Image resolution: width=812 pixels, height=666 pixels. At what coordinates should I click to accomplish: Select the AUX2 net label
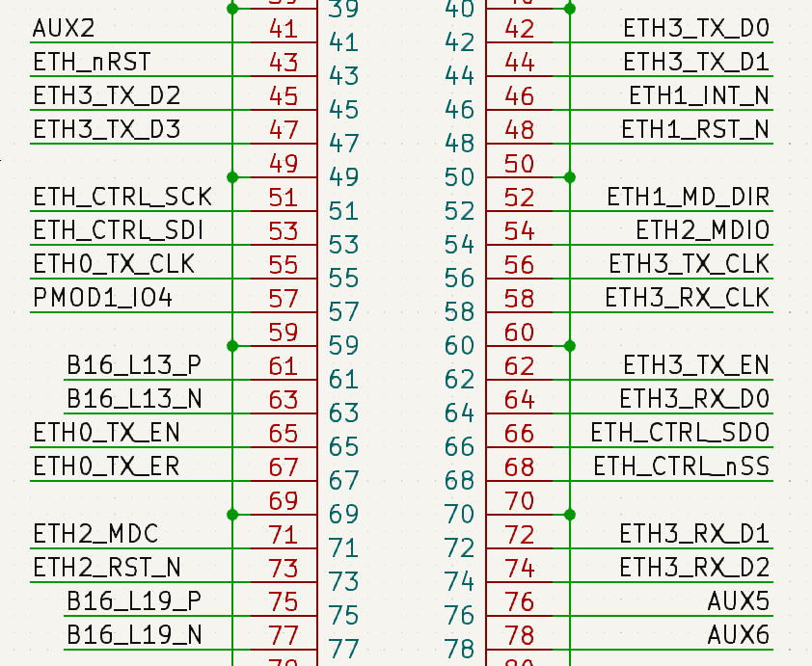[x=64, y=28]
